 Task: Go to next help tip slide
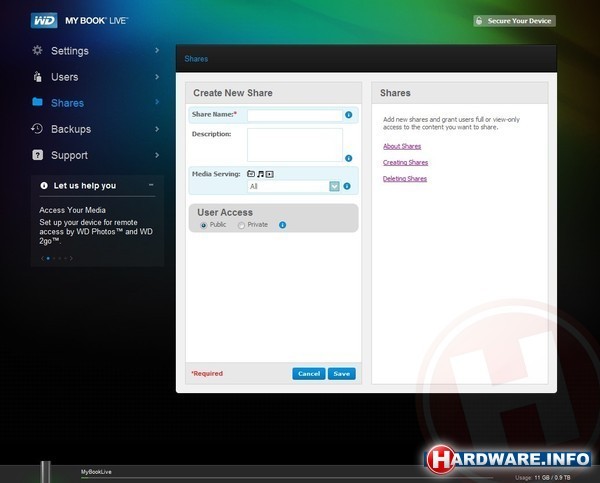[x=71, y=258]
